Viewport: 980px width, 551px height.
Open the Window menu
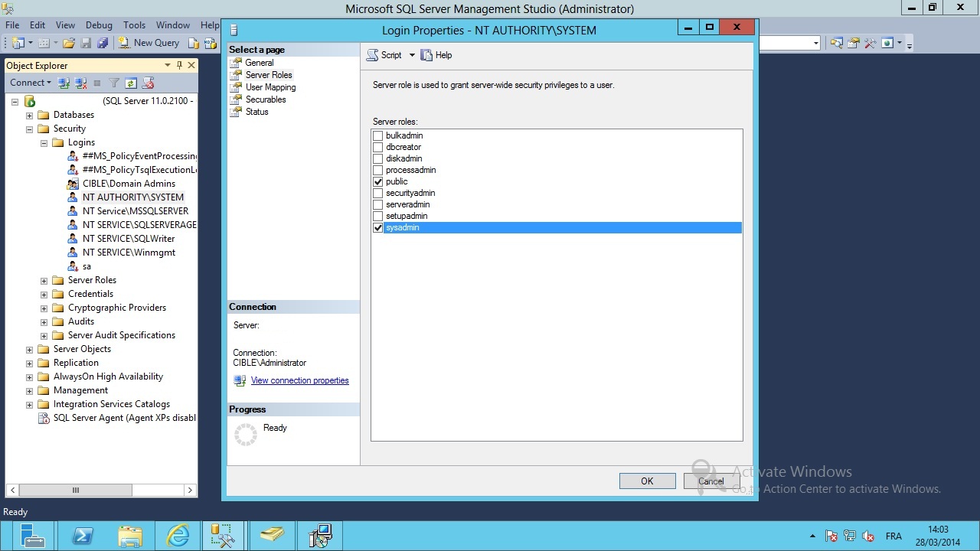173,25
